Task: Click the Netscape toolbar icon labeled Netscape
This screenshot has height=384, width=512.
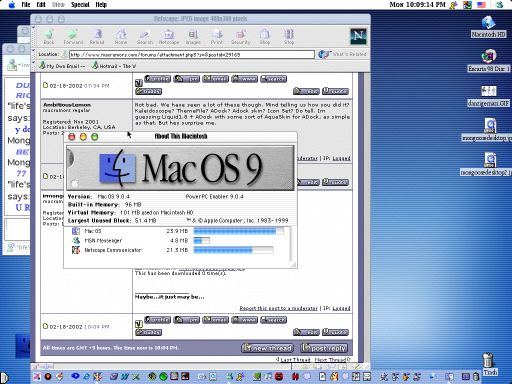Action: click(x=169, y=36)
